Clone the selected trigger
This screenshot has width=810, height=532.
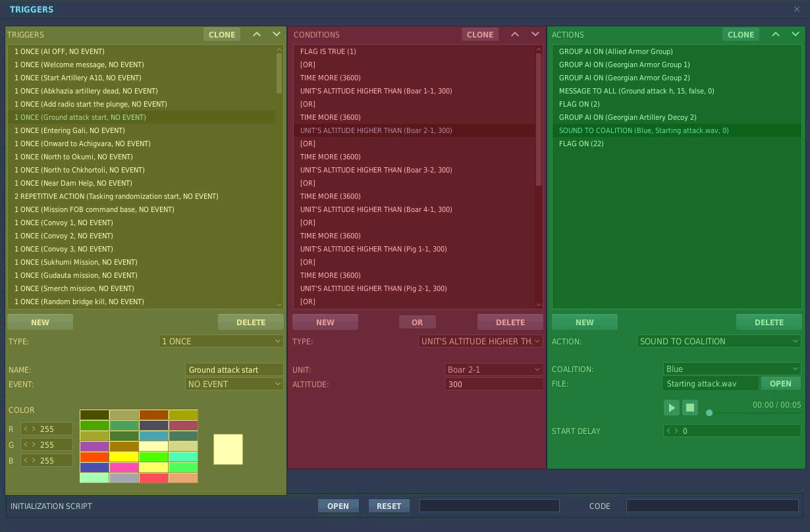[x=222, y=35]
